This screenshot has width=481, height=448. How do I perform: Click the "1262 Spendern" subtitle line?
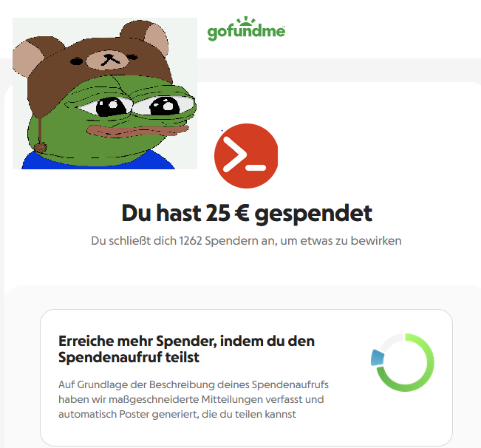(246, 241)
